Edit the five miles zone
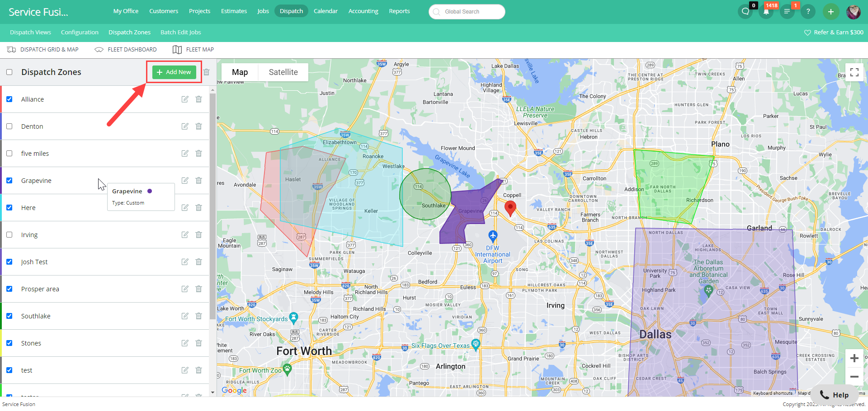Screen dimensions: 868x411 [x=185, y=154]
